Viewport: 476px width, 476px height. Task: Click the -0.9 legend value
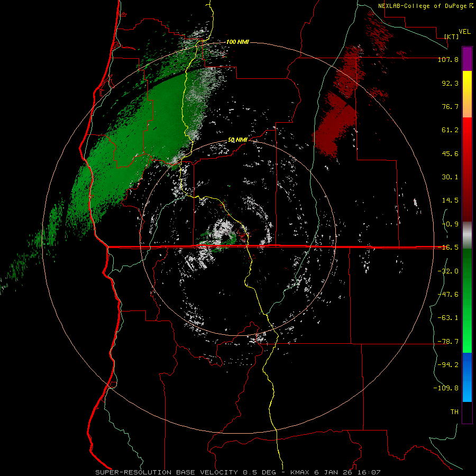pos(450,224)
